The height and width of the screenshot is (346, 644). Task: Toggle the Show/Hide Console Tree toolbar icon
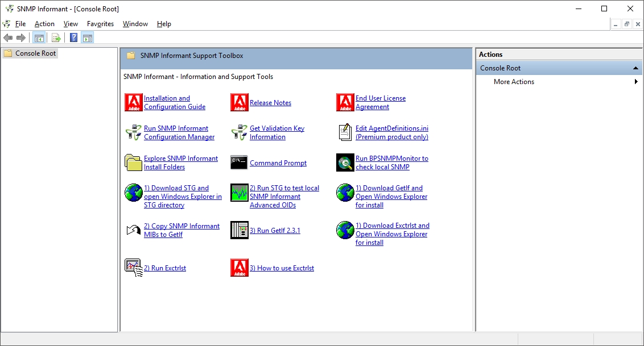pyautogui.click(x=39, y=37)
